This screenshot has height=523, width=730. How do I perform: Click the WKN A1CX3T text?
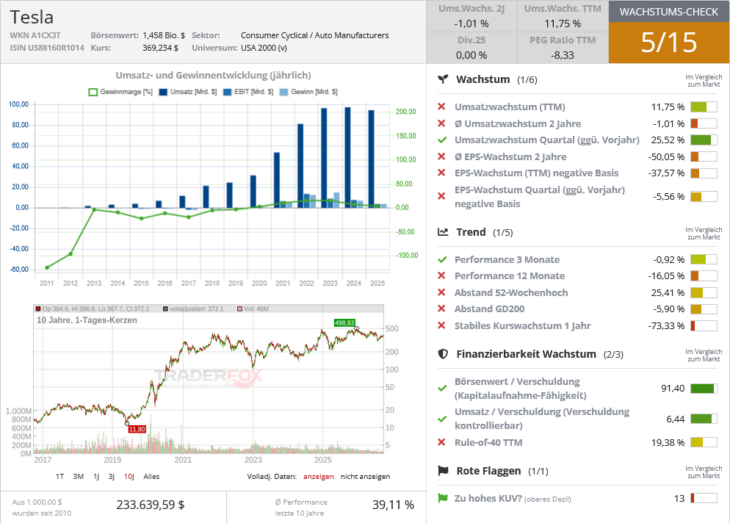click(x=35, y=35)
